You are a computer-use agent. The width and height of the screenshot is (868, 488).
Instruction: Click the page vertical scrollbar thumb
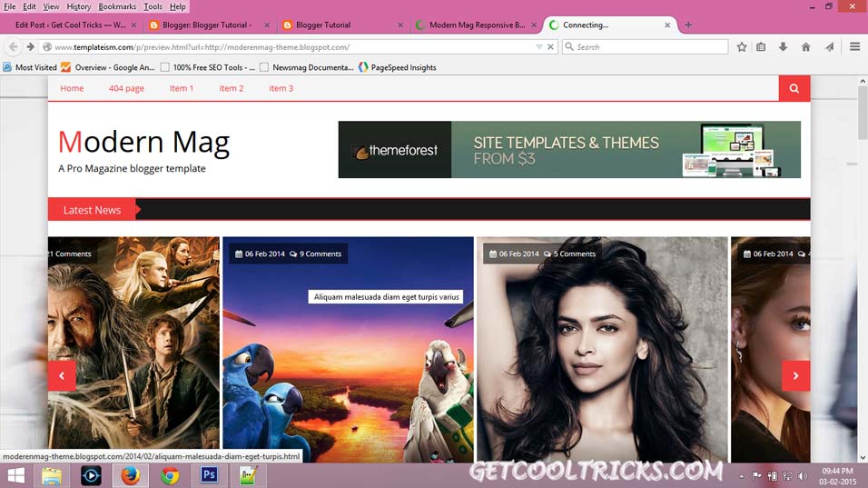863,113
